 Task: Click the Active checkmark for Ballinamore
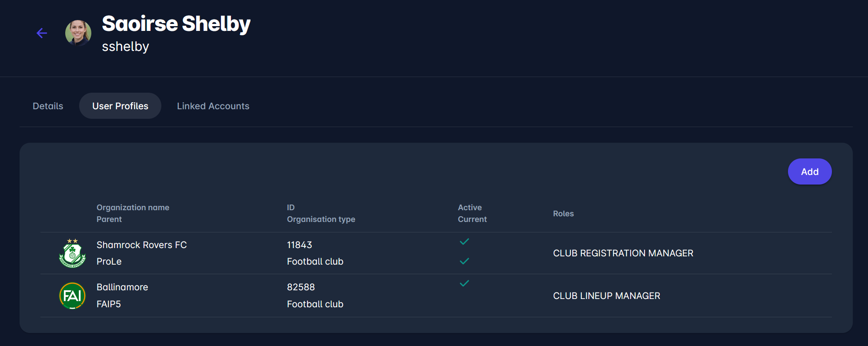pos(464,283)
